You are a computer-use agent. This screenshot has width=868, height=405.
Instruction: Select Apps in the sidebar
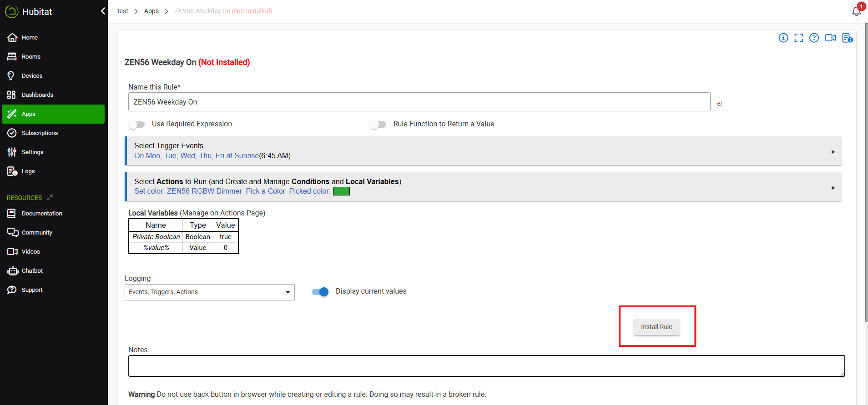pyautogui.click(x=53, y=114)
